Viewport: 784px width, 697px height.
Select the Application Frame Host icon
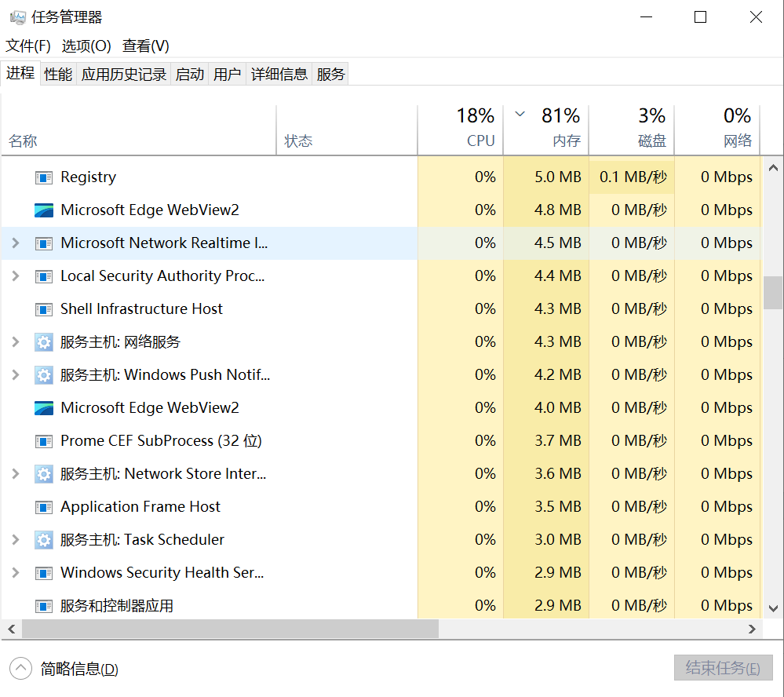coord(43,508)
